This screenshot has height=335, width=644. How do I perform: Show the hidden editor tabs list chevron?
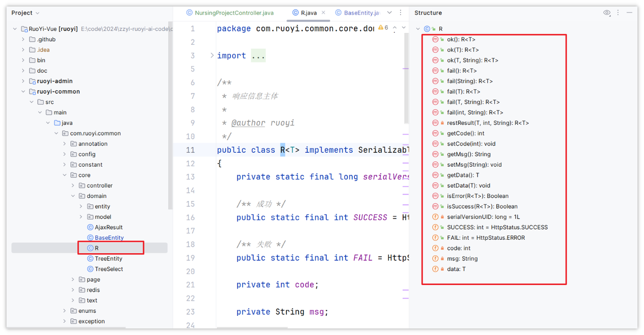389,13
